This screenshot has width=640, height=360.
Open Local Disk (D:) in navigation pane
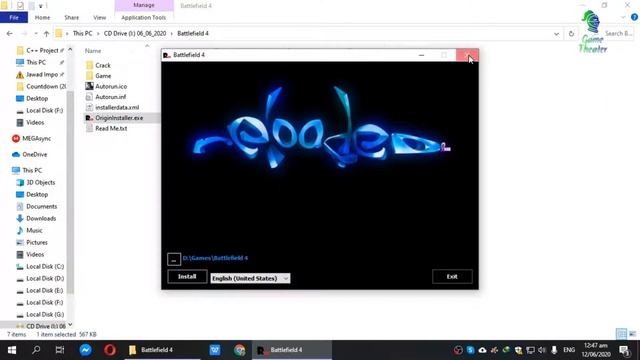point(40,278)
